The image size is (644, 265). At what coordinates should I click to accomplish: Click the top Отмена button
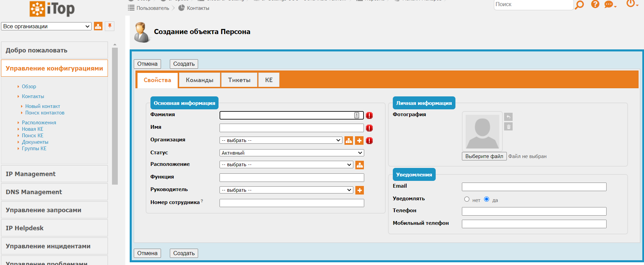pyautogui.click(x=147, y=64)
